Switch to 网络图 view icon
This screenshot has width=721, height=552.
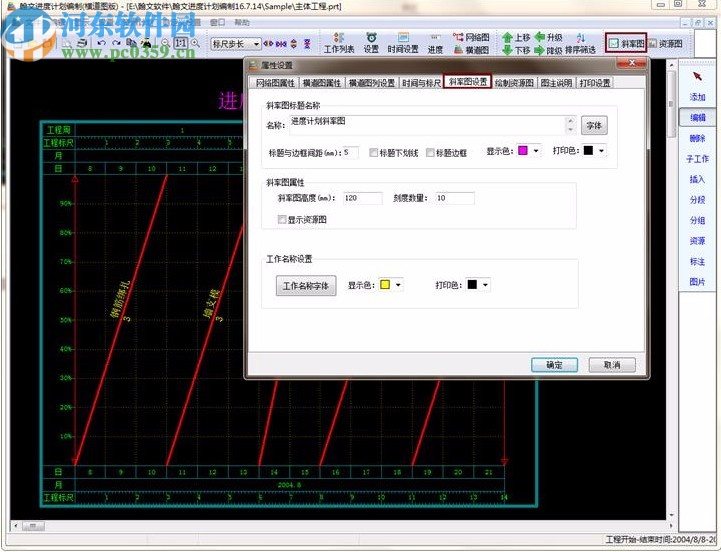coord(458,37)
